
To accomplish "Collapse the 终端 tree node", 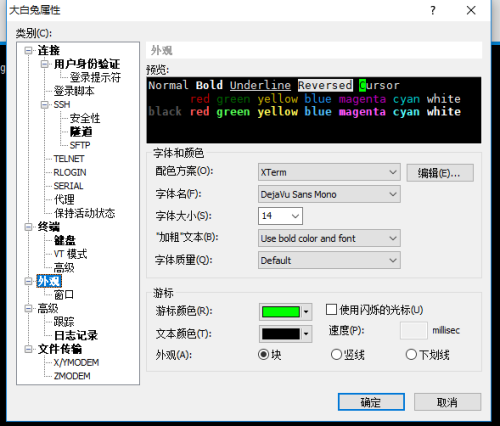I will (x=29, y=227).
